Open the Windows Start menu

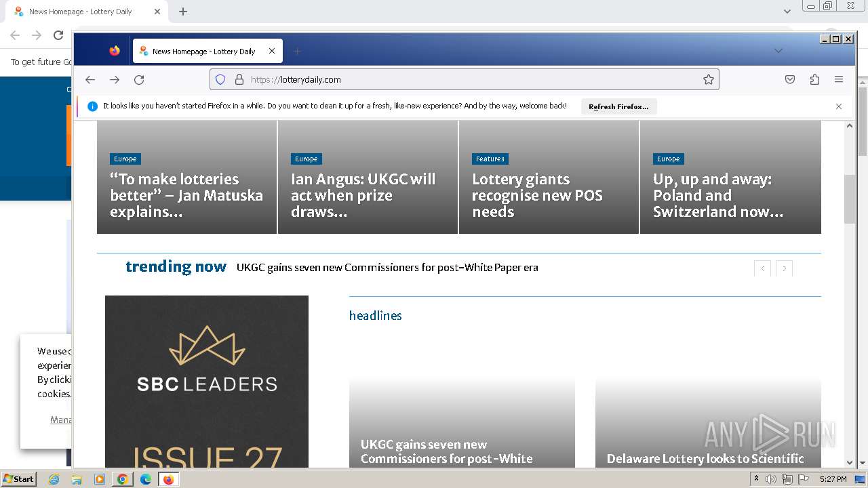[x=19, y=479]
